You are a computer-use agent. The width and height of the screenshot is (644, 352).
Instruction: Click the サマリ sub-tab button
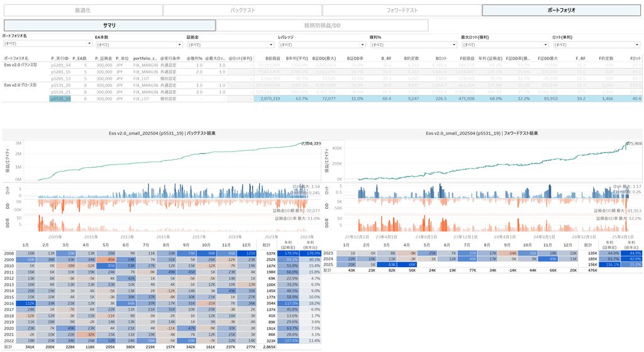(109, 25)
